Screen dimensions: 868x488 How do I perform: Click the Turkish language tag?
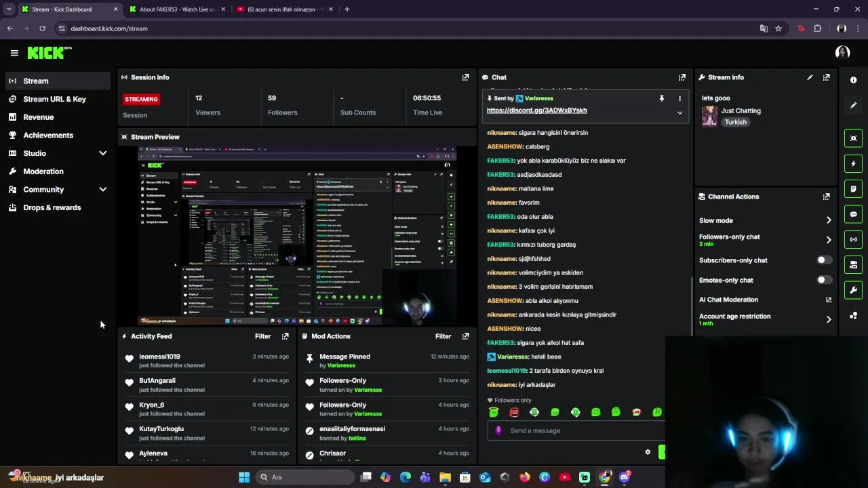coord(735,122)
